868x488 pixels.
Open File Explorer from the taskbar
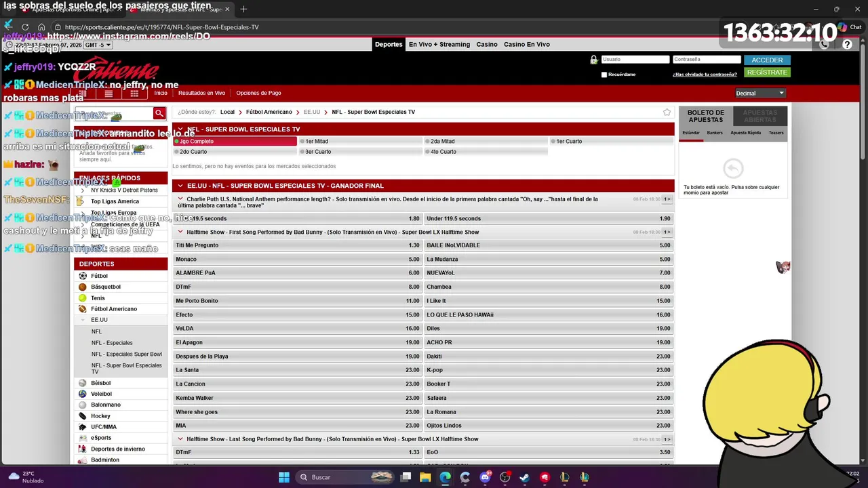(425, 477)
